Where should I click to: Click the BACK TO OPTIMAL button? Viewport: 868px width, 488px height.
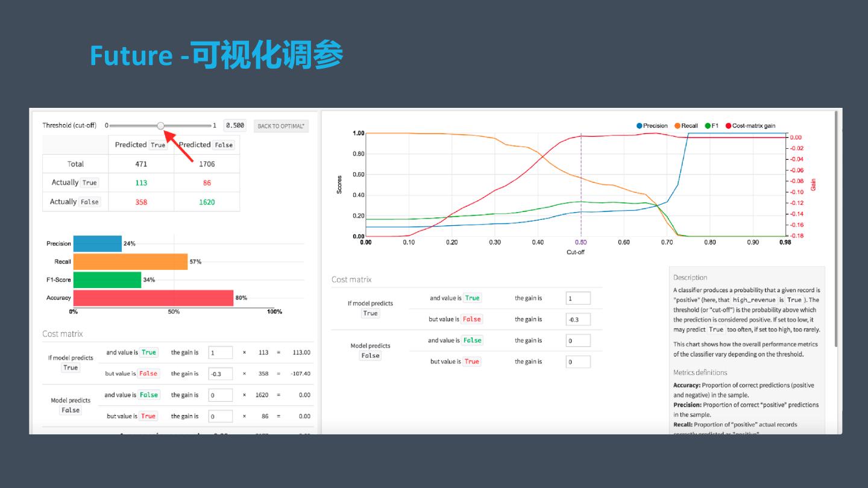[x=281, y=126]
